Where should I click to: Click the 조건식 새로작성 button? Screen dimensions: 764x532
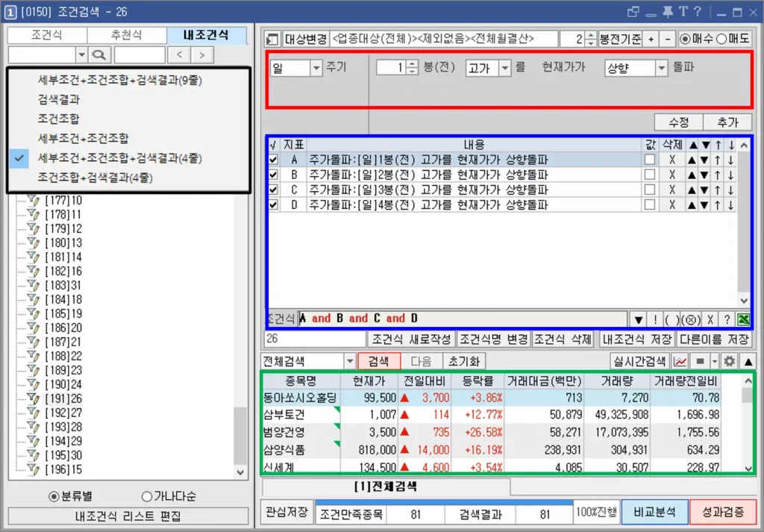coord(412,339)
